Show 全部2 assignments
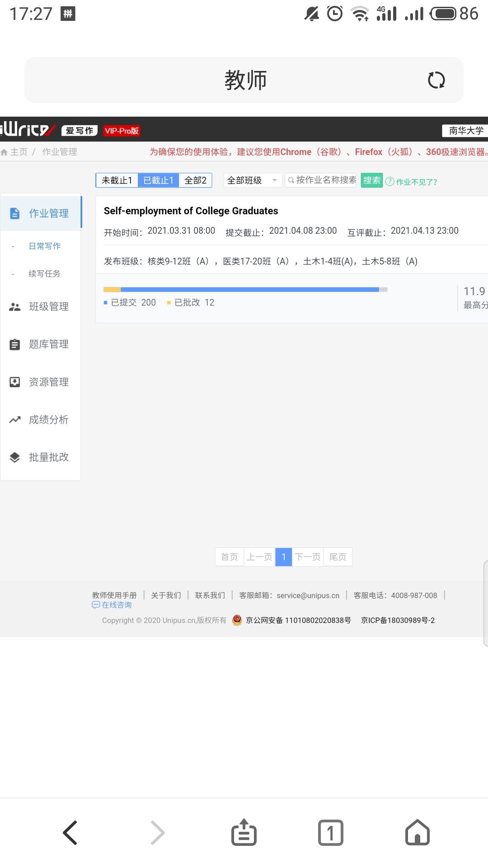Viewport: 488px width, 868px height. (195, 180)
